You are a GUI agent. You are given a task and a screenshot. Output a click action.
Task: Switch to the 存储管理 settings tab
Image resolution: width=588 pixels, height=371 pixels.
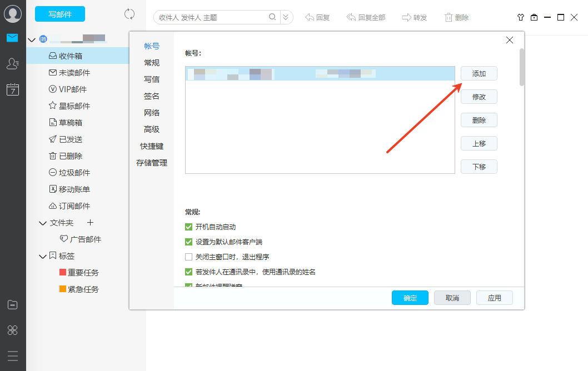coord(152,163)
